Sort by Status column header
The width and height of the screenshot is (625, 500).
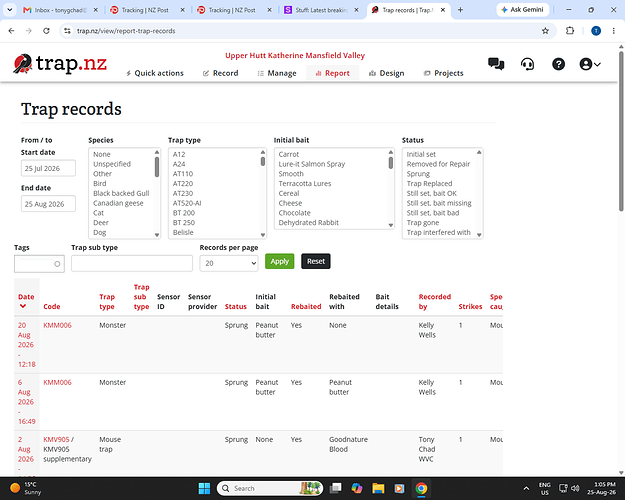[236, 307]
